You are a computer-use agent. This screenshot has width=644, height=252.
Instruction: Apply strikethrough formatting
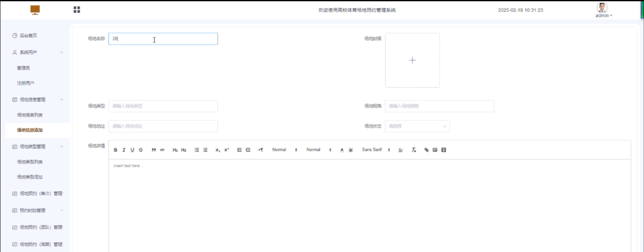[141, 150]
